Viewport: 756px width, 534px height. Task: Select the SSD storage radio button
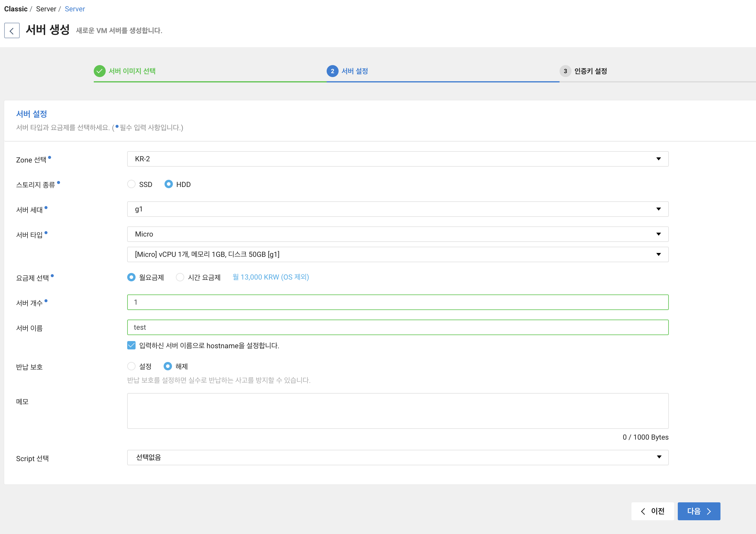click(x=131, y=184)
